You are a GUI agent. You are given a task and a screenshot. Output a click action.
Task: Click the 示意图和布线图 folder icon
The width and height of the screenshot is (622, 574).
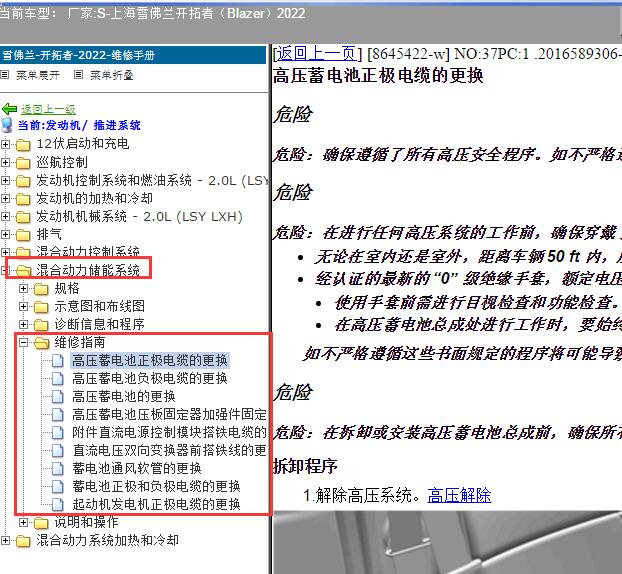tap(41, 307)
